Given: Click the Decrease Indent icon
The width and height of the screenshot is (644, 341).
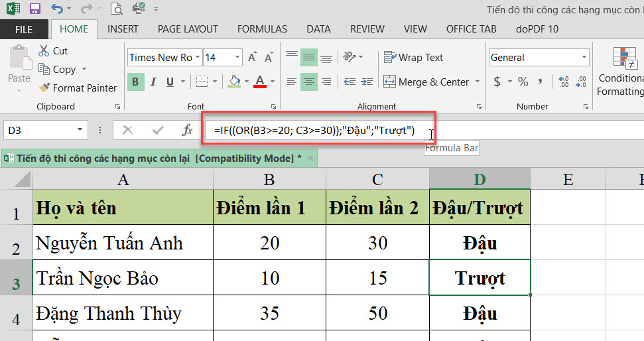Looking at the screenshot, I should (x=350, y=82).
